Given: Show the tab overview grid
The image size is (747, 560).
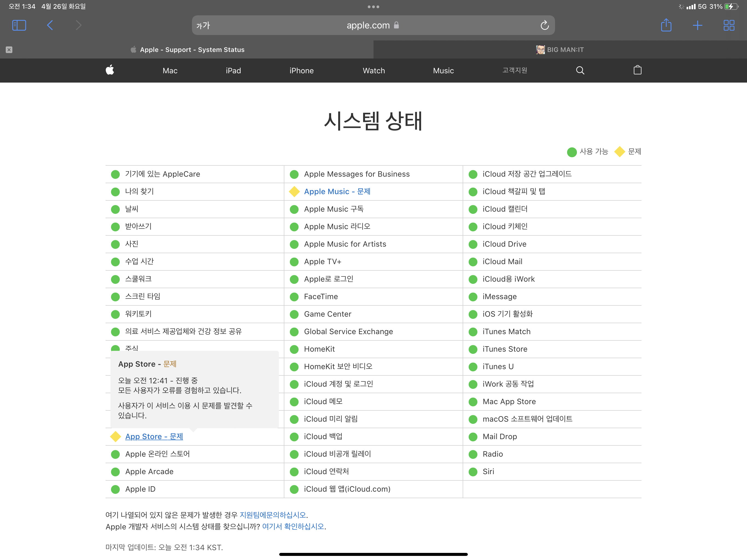Looking at the screenshot, I should pyautogui.click(x=729, y=25).
